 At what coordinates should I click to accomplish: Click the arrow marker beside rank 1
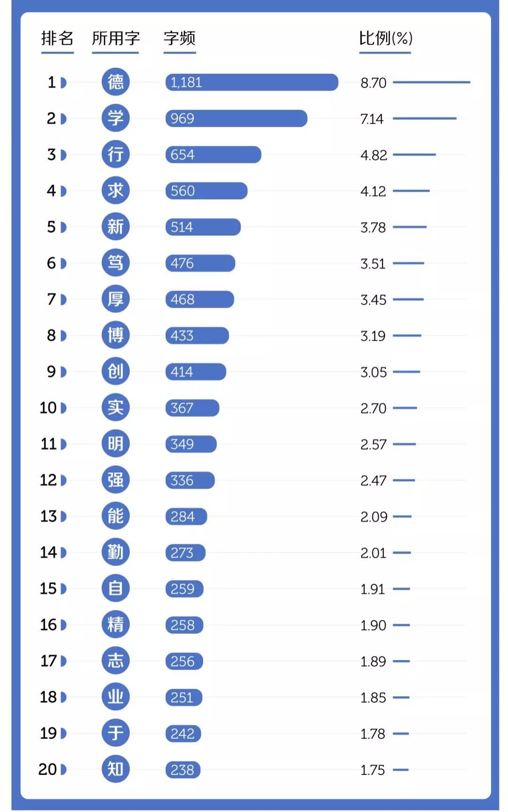click(x=63, y=83)
